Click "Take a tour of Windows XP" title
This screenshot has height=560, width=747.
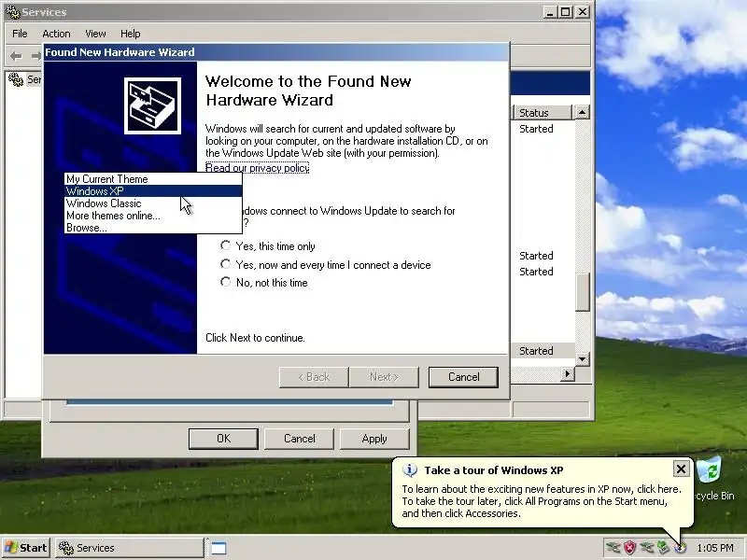coord(494,470)
